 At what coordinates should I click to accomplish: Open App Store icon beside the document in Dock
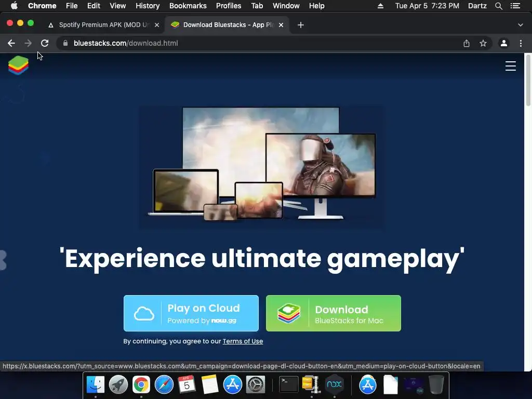[368, 384]
